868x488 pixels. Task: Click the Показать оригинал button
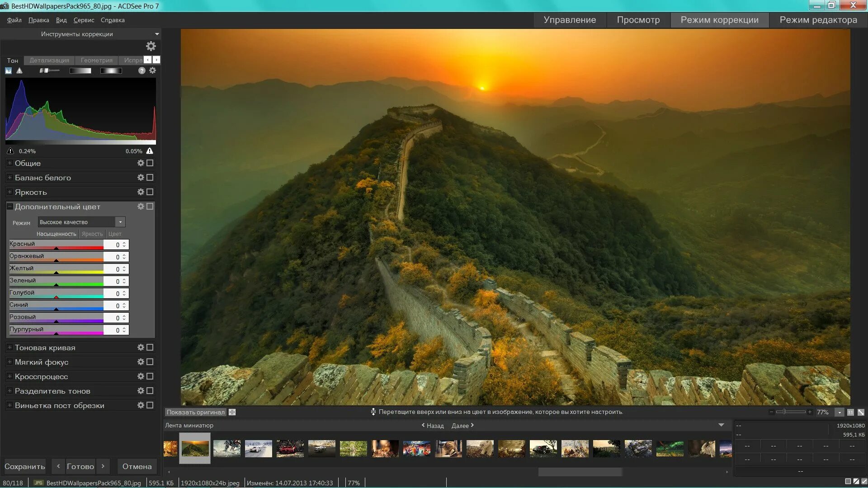click(195, 412)
